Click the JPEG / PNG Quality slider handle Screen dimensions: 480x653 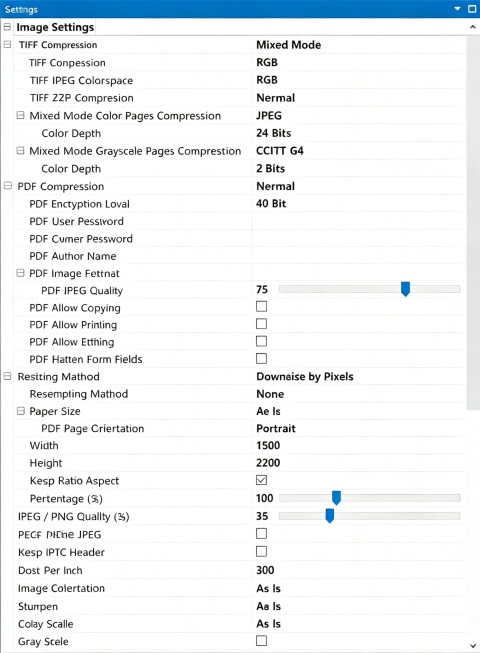coord(330,516)
